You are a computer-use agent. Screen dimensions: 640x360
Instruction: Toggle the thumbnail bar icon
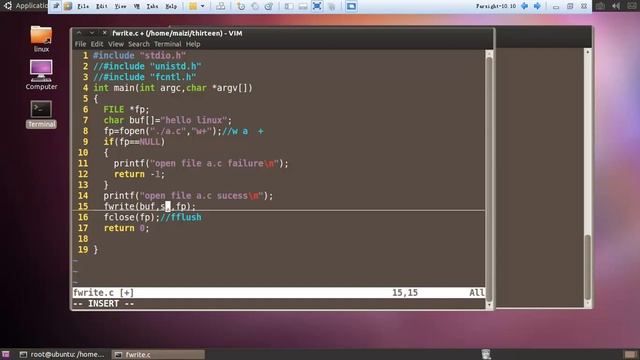coord(303,6)
